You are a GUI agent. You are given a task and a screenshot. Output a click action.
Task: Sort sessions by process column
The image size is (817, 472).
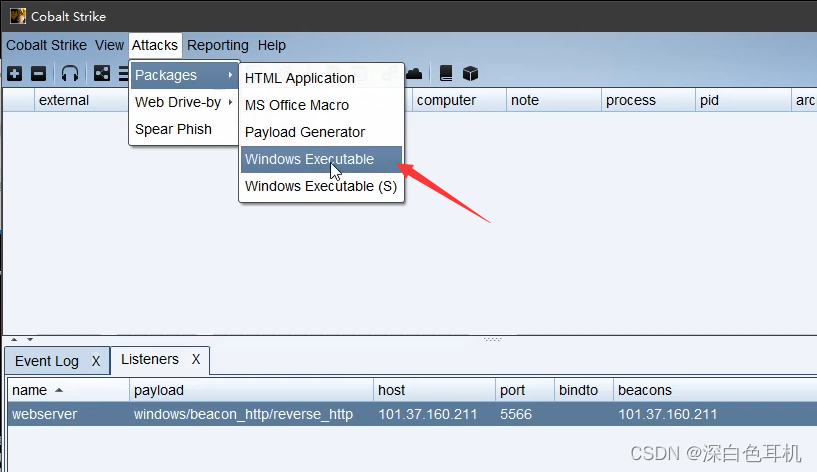(648, 100)
